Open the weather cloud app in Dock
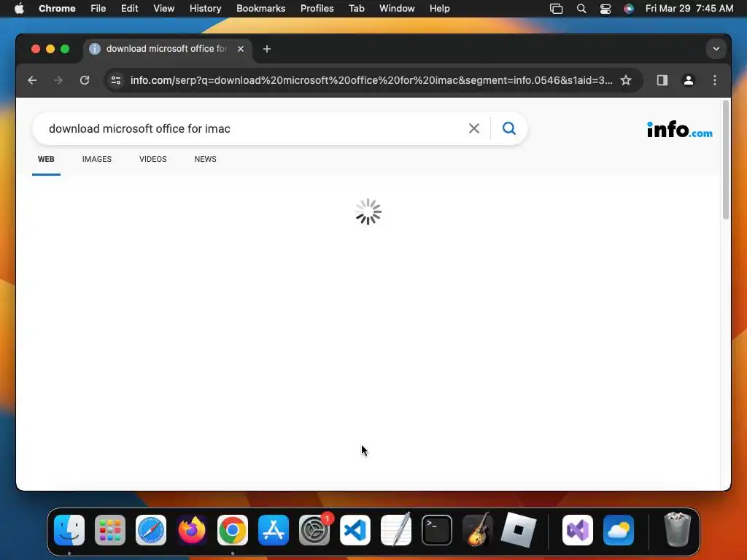Viewport: 747px width, 560px height. (619, 530)
